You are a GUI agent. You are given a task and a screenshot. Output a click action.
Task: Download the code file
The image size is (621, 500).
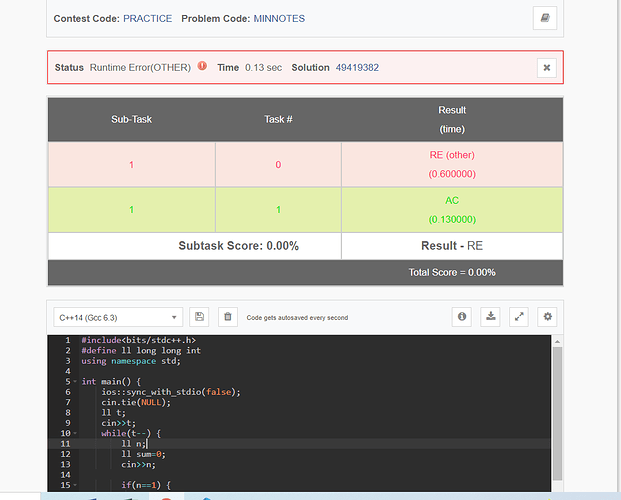coord(490,317)
